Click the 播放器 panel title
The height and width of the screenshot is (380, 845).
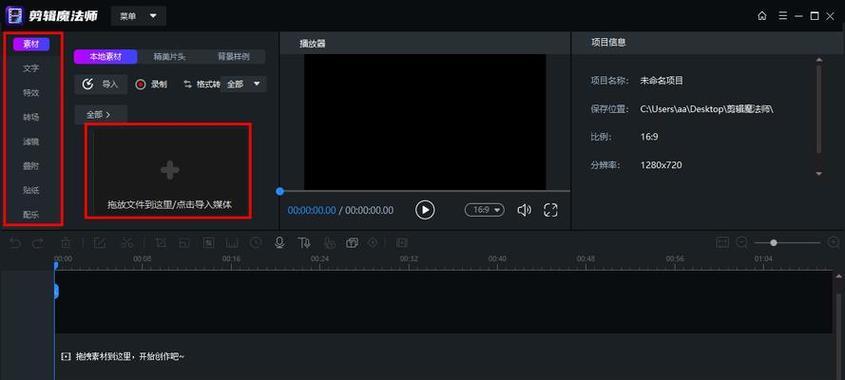(313, 44)
